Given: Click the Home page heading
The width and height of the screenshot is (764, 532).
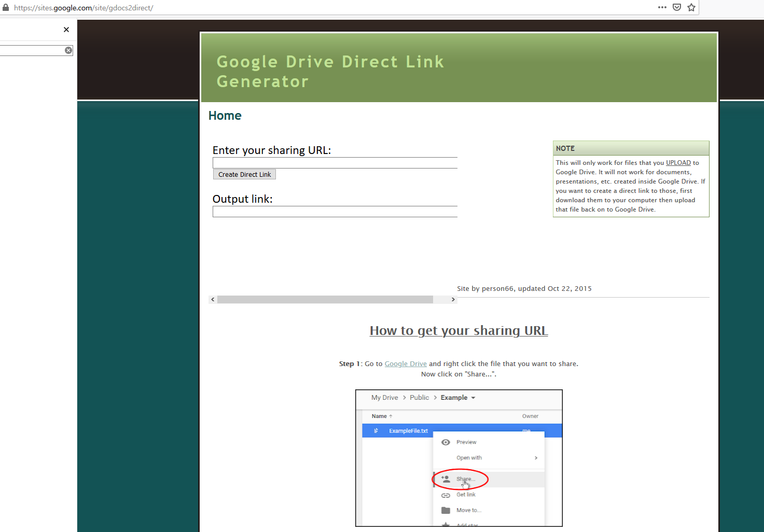Looking at the screenshot, I should [225, 116].
